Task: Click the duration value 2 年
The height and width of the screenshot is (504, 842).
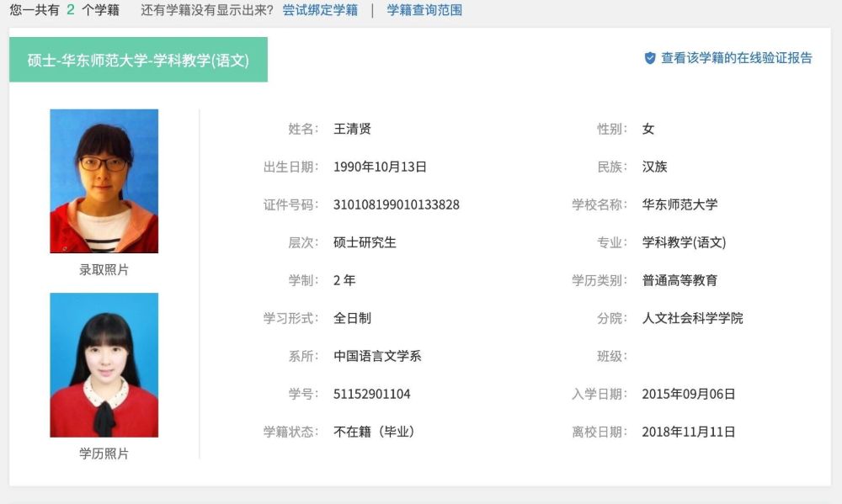Action: 344,280
